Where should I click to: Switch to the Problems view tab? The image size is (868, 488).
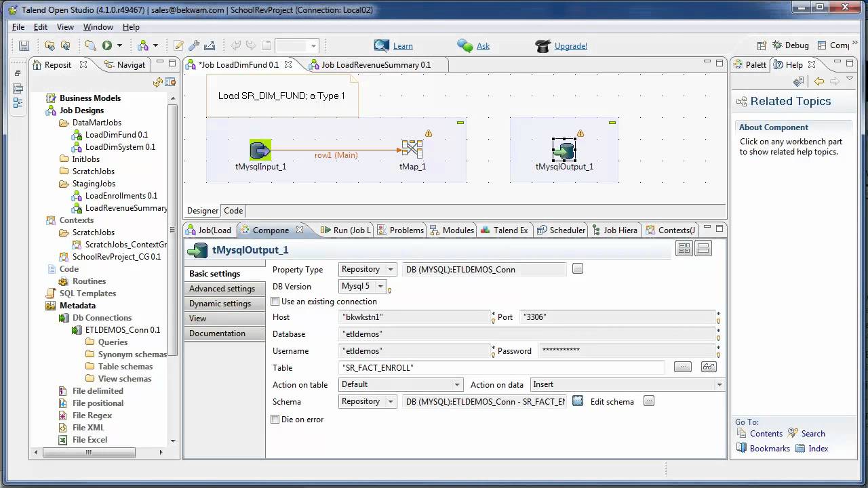pyautogui.click(x=400, y=230)
